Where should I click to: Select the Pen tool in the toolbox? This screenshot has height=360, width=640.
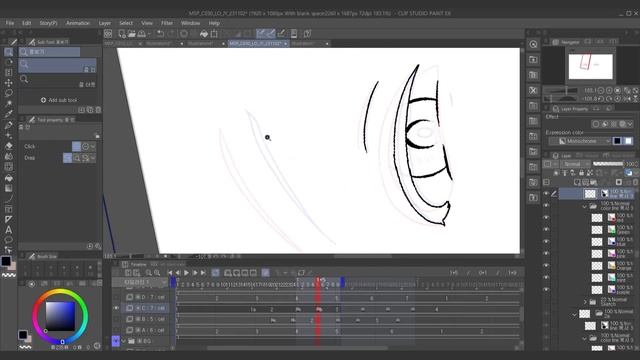pos(8,125)
